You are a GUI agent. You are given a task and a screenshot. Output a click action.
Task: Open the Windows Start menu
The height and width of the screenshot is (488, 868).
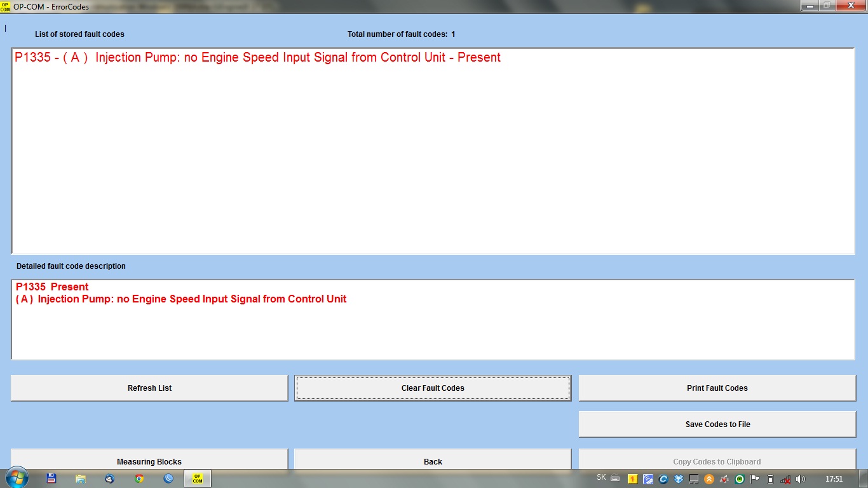coord(17,478)
